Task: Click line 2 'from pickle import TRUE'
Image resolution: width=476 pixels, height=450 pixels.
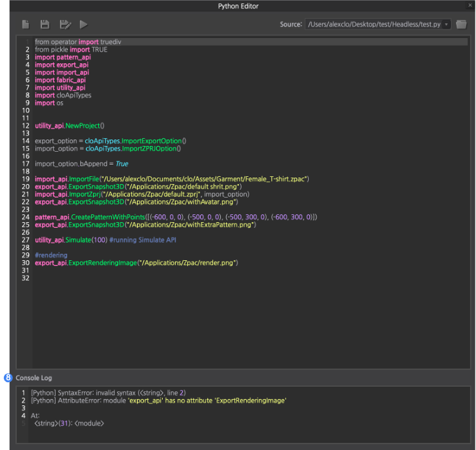Action: point(71,50)
